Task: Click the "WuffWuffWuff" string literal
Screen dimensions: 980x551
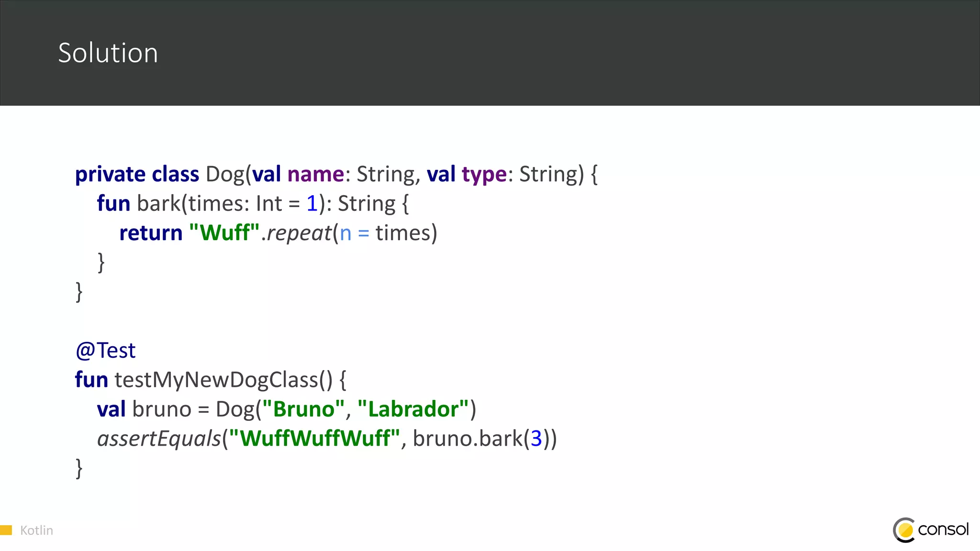Action: (x=314, y=439)
